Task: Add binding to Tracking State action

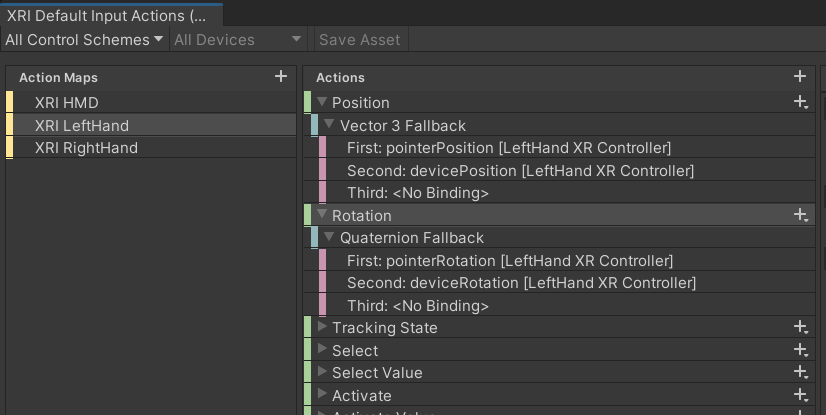Action: click(800, 328)
